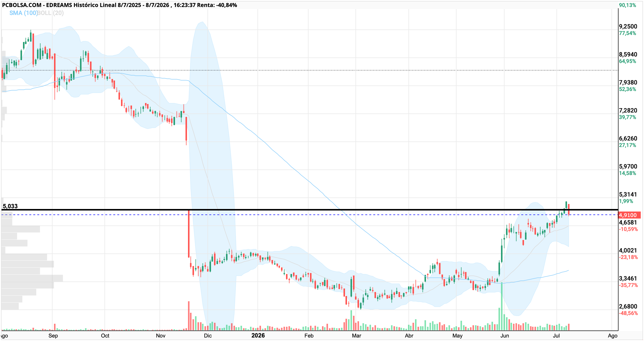Select the 2026 year marker on time axis

click(x=258, y=335)
